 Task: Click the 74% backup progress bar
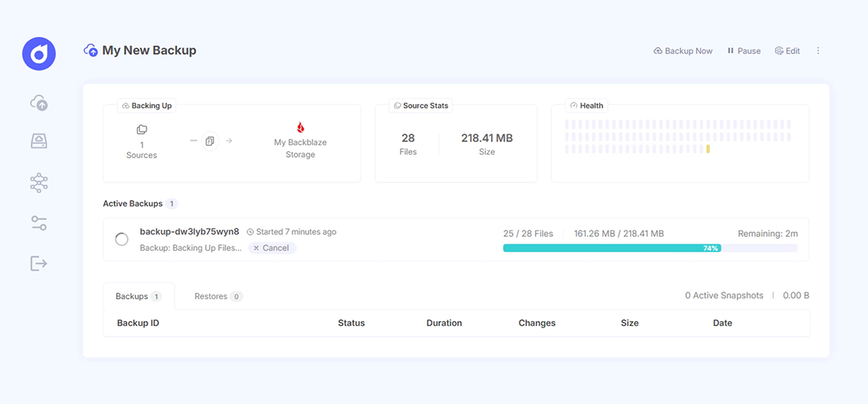click(650, 248)
